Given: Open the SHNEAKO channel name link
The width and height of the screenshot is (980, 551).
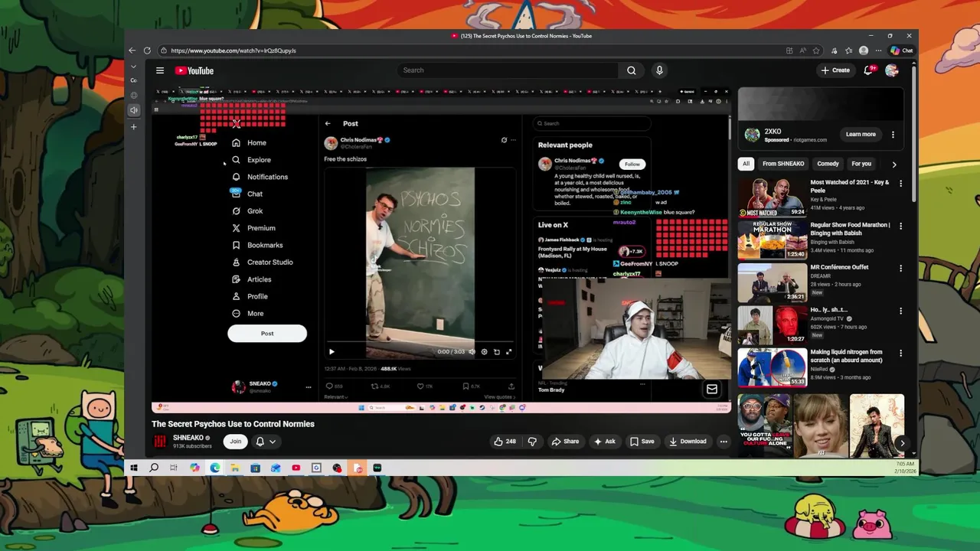Looking at the screenshot, I should tap(188, 438).
